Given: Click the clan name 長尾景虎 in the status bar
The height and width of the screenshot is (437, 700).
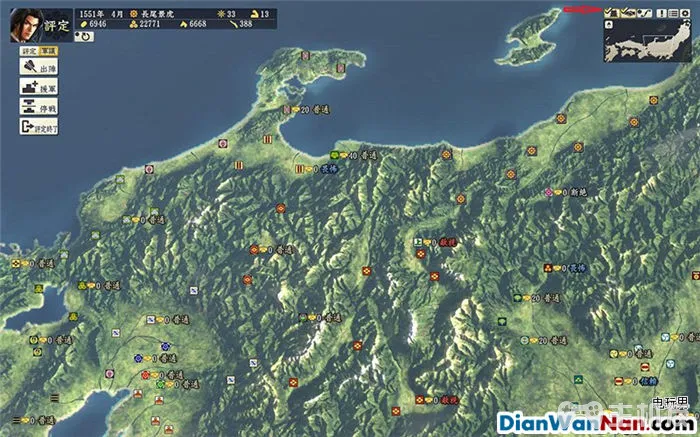Looking at the screenshot, I should coord(157,14).
